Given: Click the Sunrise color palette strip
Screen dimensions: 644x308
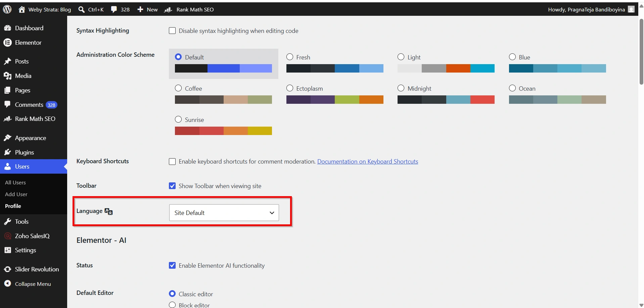Looking at the screenshot, I should [x=223, y=131].
